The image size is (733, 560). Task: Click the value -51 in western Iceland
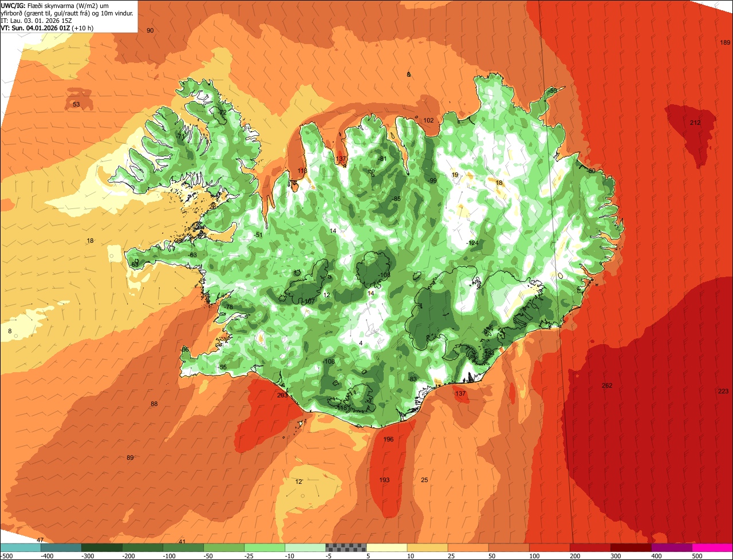[258, 235]
